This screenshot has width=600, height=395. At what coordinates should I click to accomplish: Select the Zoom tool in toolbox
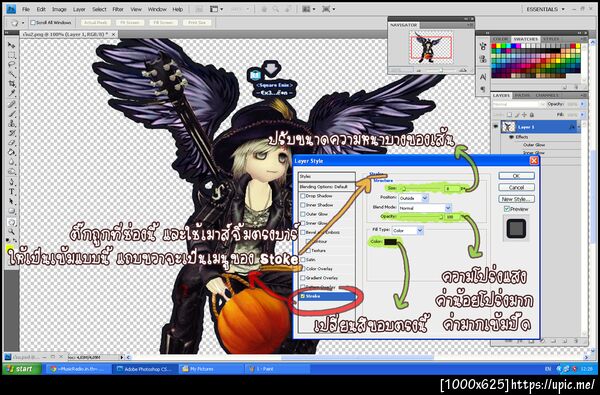pos(12,232)
